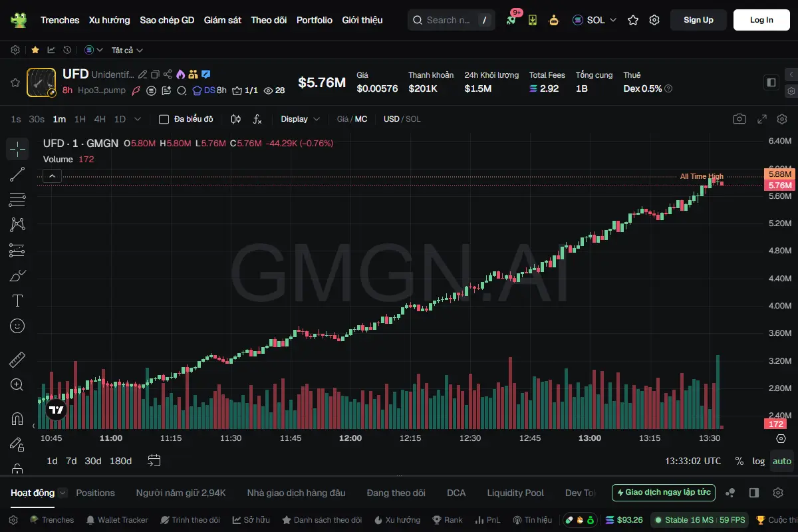Open the fx indicators menu
Image resolution: width=798 pixels, height=532 pixels.
pyautogui.click(x=257, y=119)
